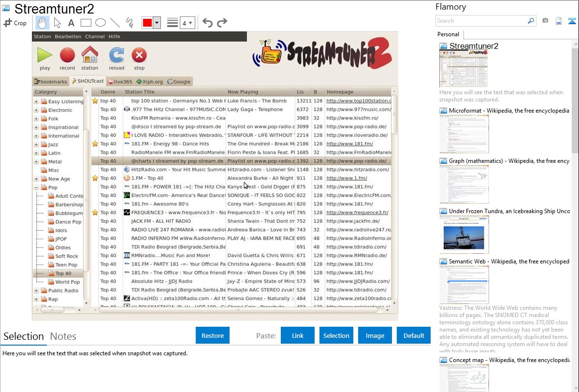Select the straight line tool
This screenshot has width=579, height=392.
[115, 23]
